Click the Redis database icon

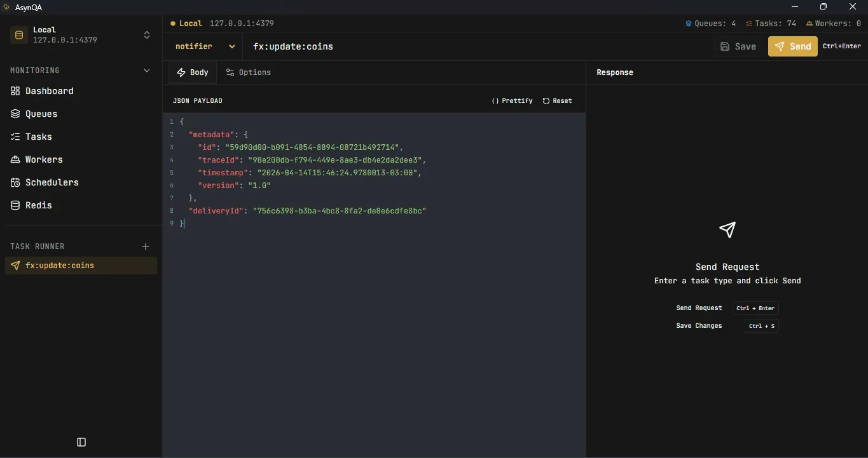click(15, 205)
